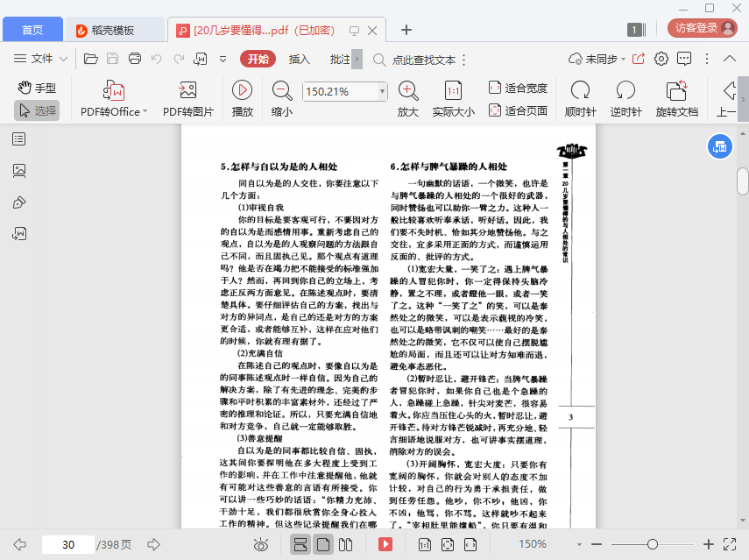Click the 适合宽度 fit width button
Screen dimensions: 749x560
click(518, 88)
